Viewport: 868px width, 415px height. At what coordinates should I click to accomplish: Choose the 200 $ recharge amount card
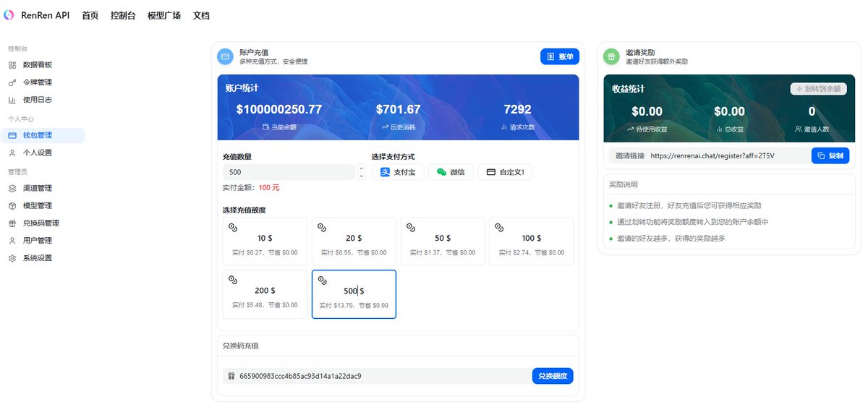tap(265, 294)
